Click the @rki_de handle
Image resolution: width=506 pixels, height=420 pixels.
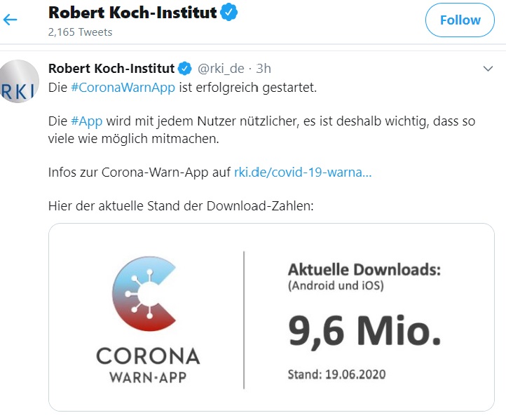[x=221, y=69]
